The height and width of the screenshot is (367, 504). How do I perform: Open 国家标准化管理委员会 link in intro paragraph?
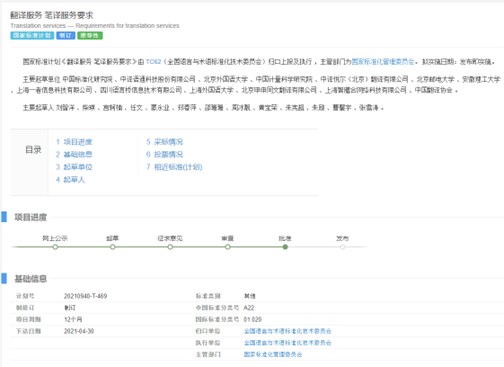(x=383, y=62)
